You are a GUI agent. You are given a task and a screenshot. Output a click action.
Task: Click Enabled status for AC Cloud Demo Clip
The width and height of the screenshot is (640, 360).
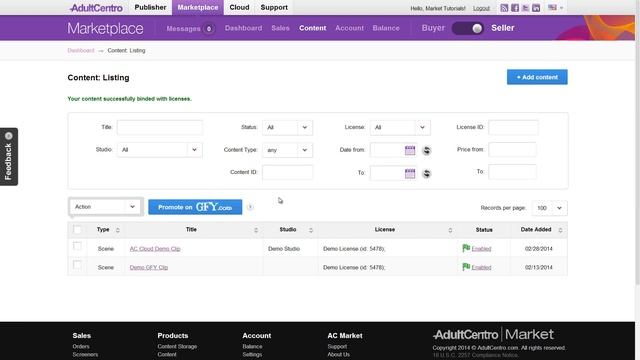click(x=481, y=249)
